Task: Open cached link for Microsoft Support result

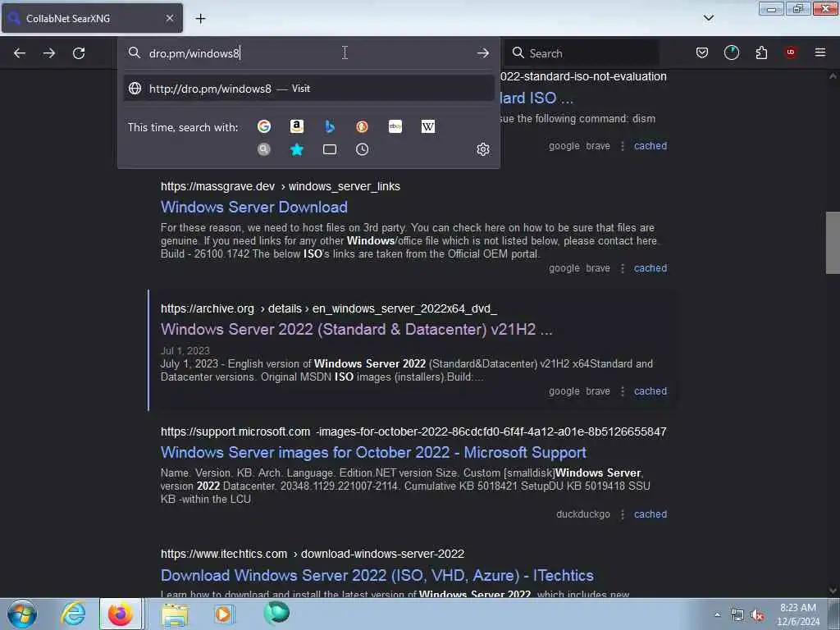Action: tap(651, 514)
